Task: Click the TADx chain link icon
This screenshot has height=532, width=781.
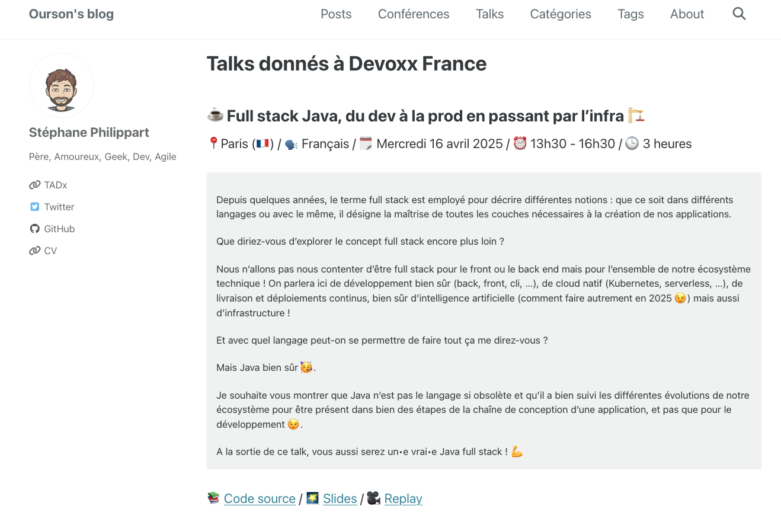Action: pyautogui.click(x=35, y=185)
